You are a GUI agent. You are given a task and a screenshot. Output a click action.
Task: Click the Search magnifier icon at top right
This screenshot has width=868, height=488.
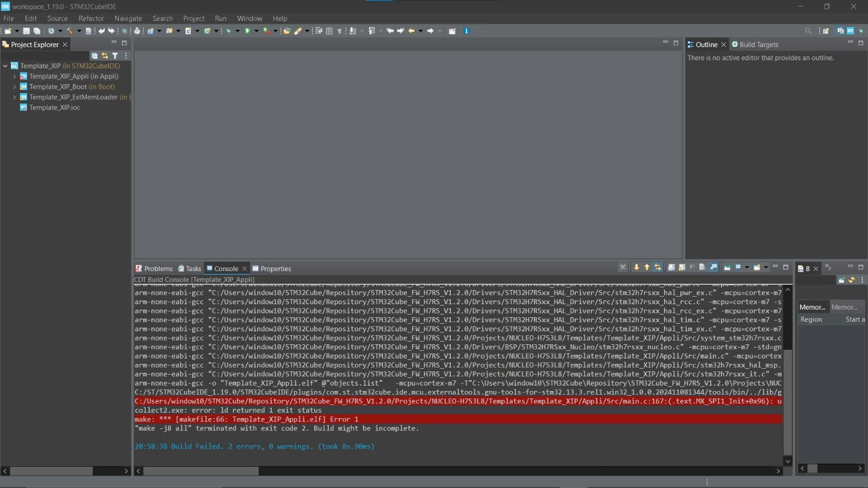click(x=808, y=31)
